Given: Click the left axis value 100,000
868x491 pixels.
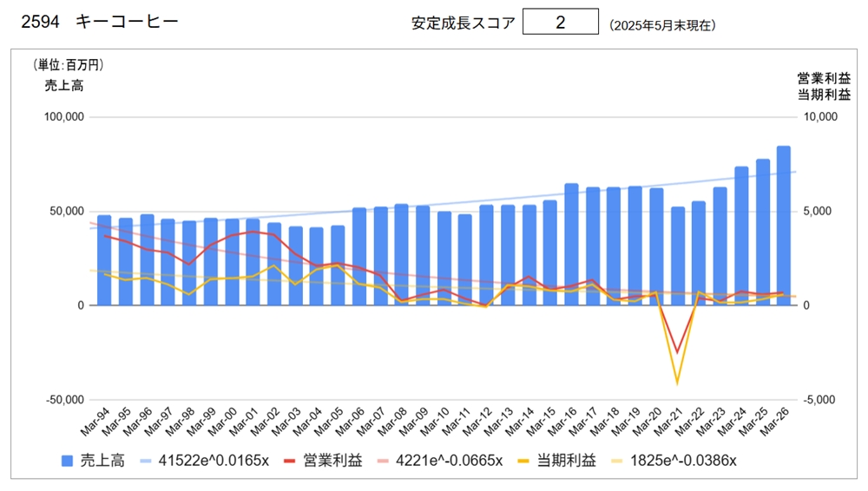Looking at the screenshot, I should tap(64, 117).
